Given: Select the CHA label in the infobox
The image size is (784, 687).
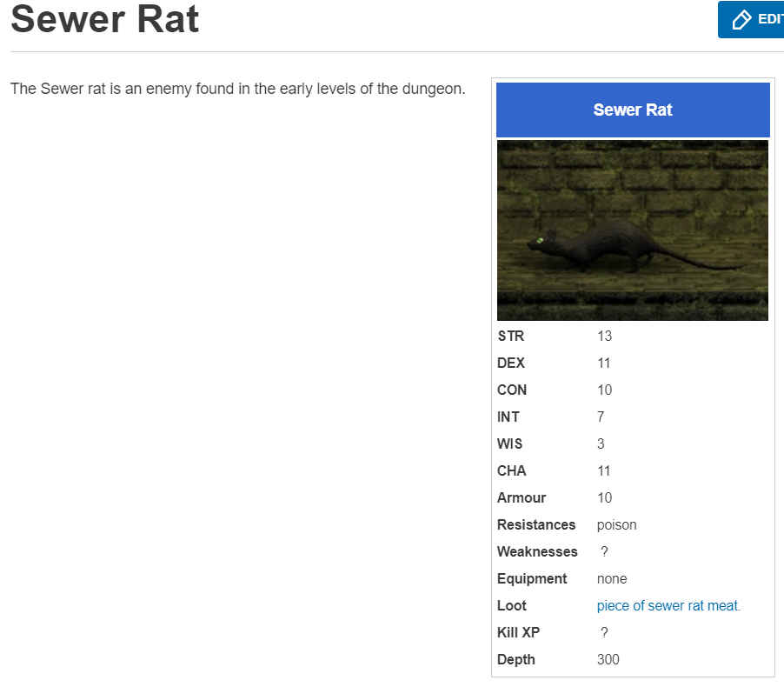Looking at the screenshot, I should point(511,470).
